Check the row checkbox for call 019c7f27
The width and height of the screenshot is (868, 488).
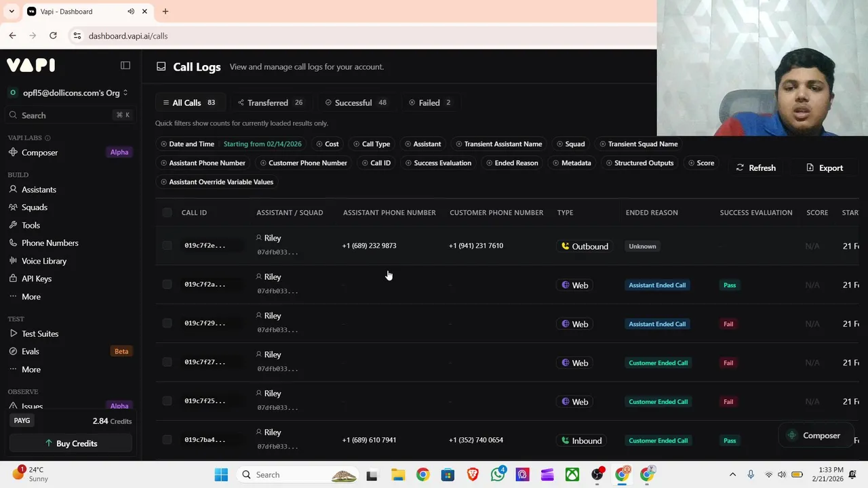[x=167, y=362]
